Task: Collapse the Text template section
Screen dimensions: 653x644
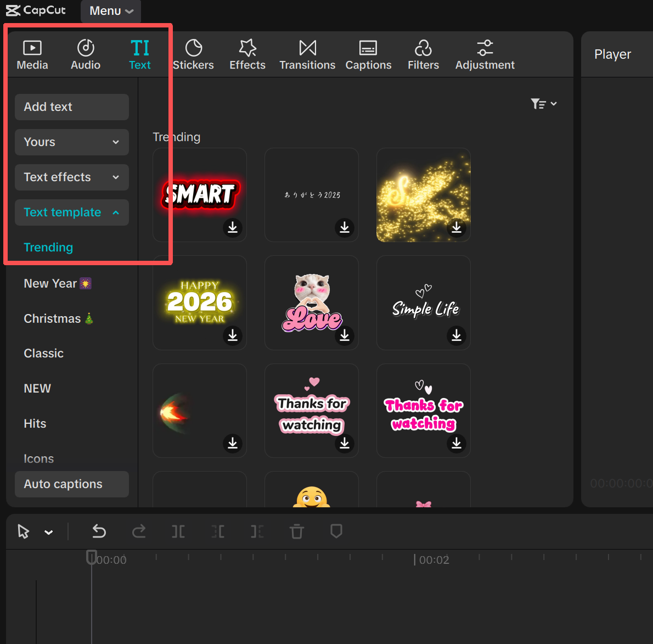Action: pos(72,212)
